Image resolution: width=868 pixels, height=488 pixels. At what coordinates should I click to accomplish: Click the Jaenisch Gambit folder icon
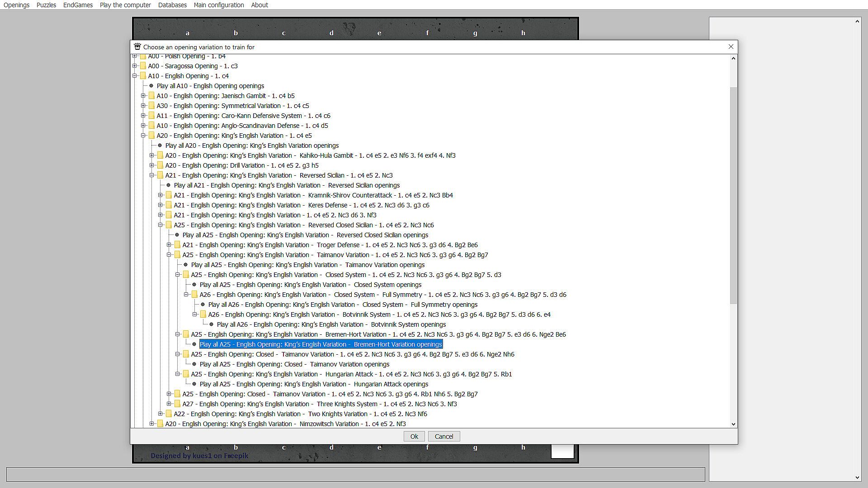151,96
